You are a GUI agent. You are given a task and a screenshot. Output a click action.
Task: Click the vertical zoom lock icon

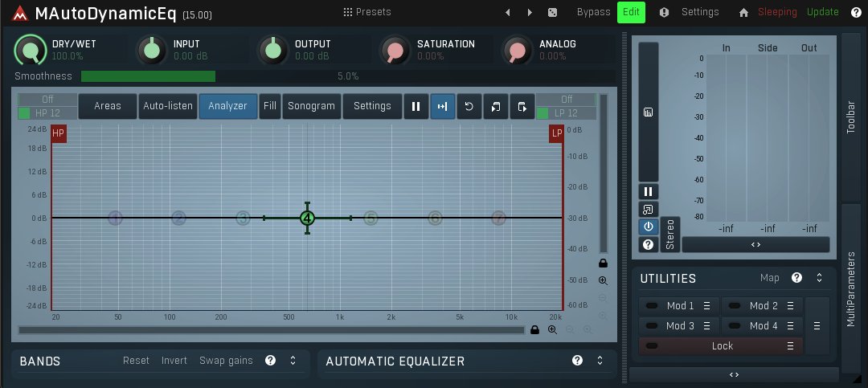pyautogui.click(x=603, y=263)
